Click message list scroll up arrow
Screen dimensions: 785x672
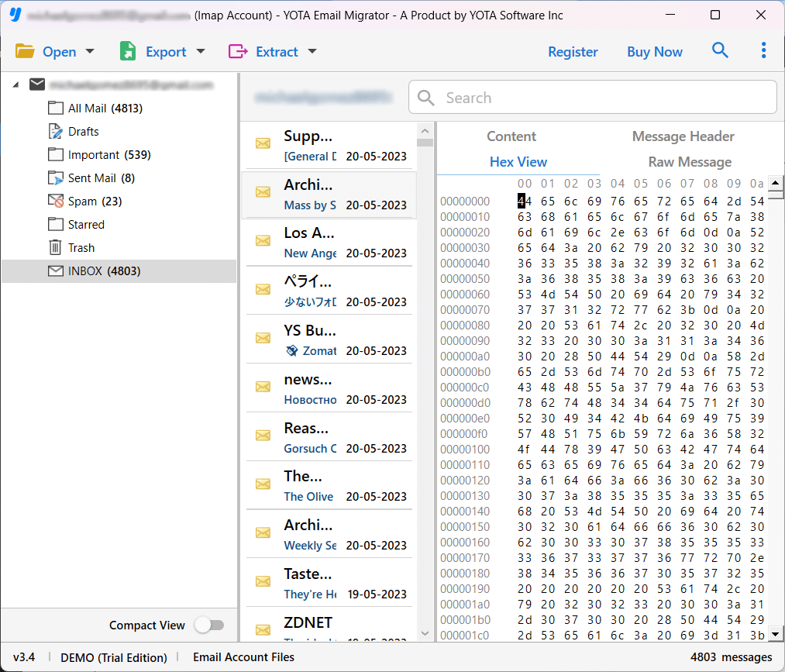[425, 131]
